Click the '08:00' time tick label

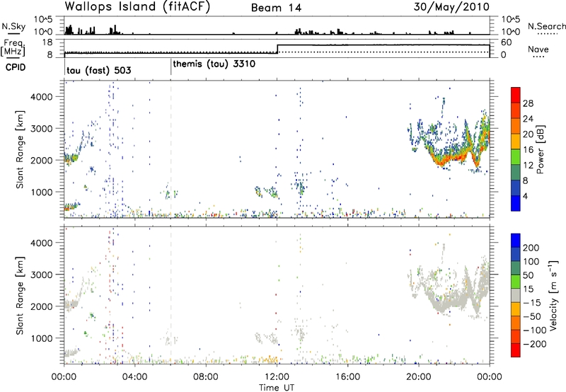206,377
